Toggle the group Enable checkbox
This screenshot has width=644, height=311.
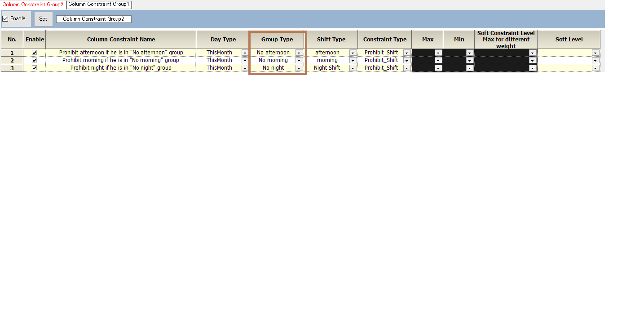[5, 19]
